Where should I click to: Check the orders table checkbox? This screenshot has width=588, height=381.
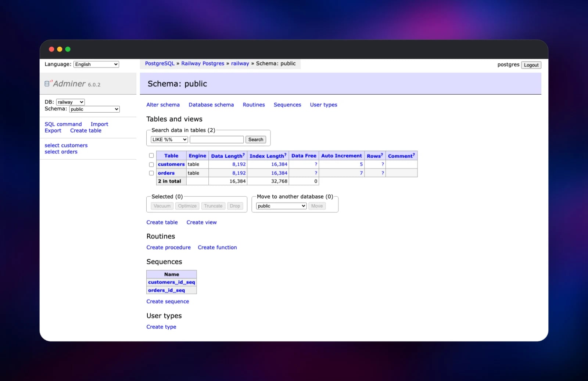coord(151,173)
